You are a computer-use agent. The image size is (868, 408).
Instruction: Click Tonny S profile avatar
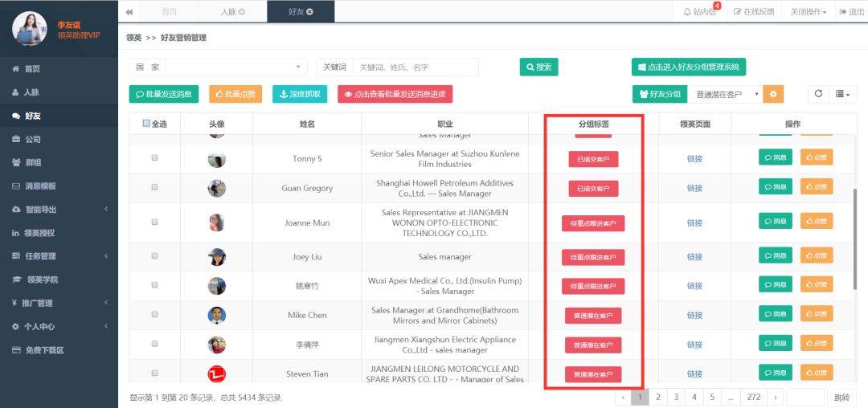[x=216, y=159]
